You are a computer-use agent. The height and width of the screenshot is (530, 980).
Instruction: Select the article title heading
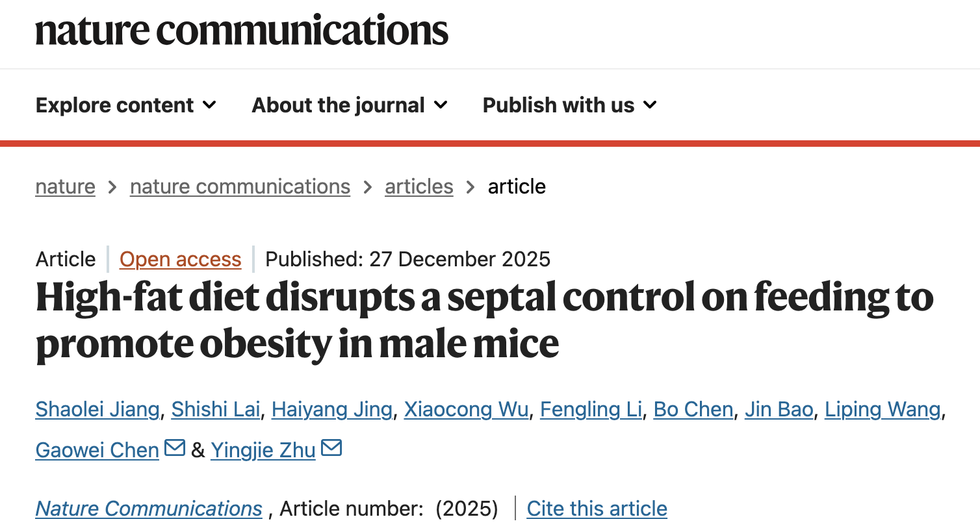pos(484,321)
